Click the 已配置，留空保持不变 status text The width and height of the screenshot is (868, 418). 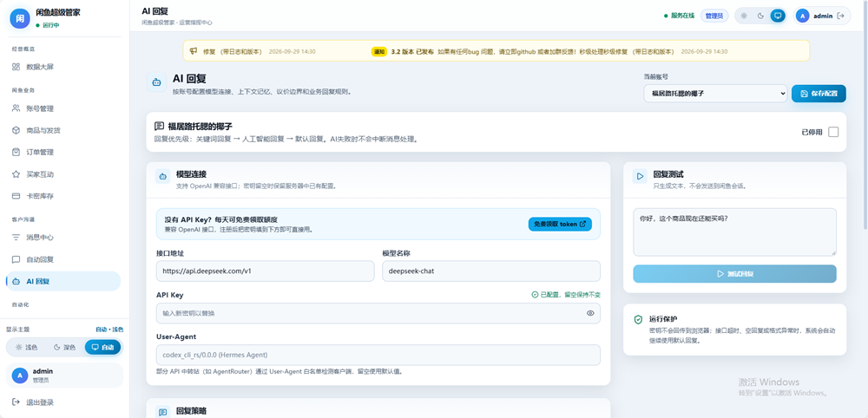[x=571, y=295]
